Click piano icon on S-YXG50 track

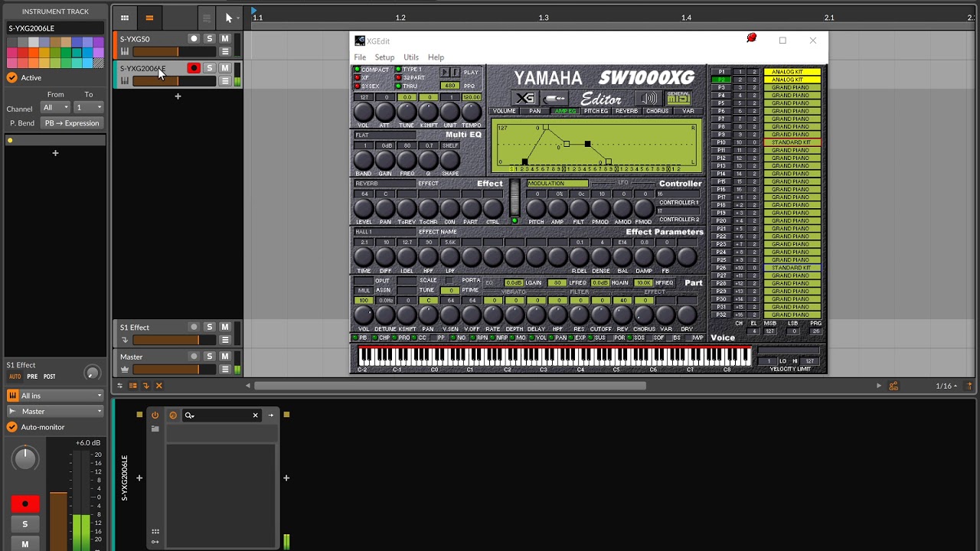[125, 52]
